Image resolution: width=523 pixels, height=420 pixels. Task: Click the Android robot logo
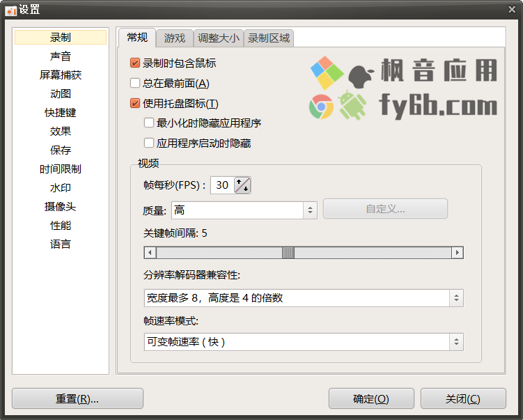tap(352, 105)
